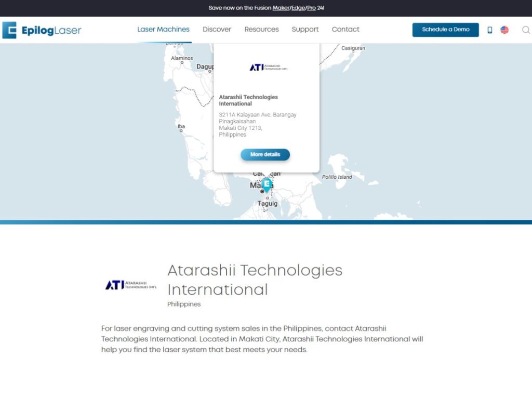The width and height of the screenshot is (532, 399).
Task: Click the Alaminos map label
Action: point(182,58)
